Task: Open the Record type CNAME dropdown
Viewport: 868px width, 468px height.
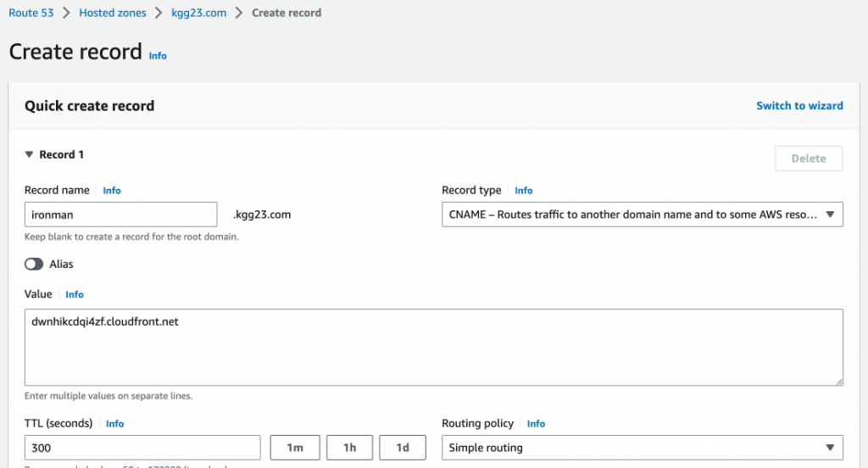Action: tap(643, 214)
